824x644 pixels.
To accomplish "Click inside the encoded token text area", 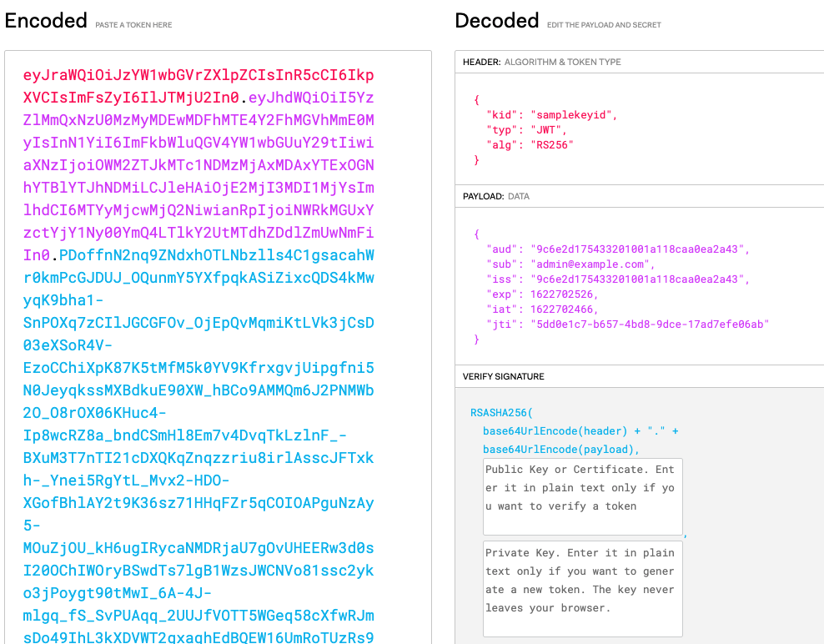I will (x=218, y=347).
